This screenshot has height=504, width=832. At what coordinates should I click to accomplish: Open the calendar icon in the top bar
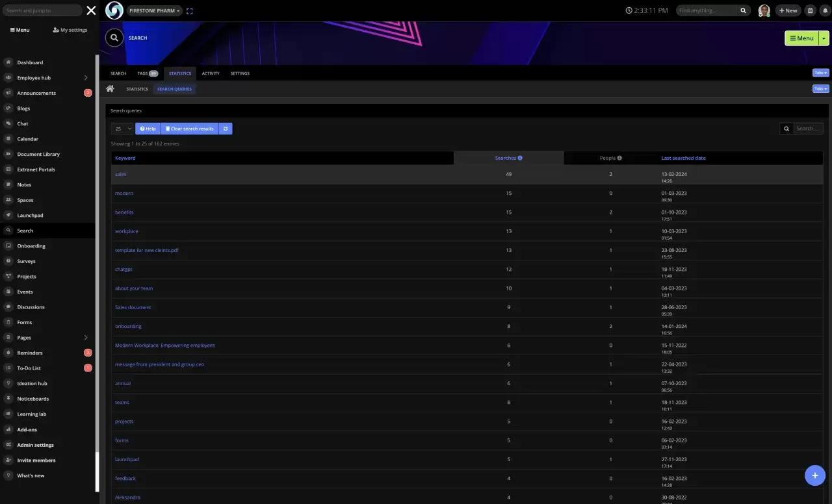809,10
